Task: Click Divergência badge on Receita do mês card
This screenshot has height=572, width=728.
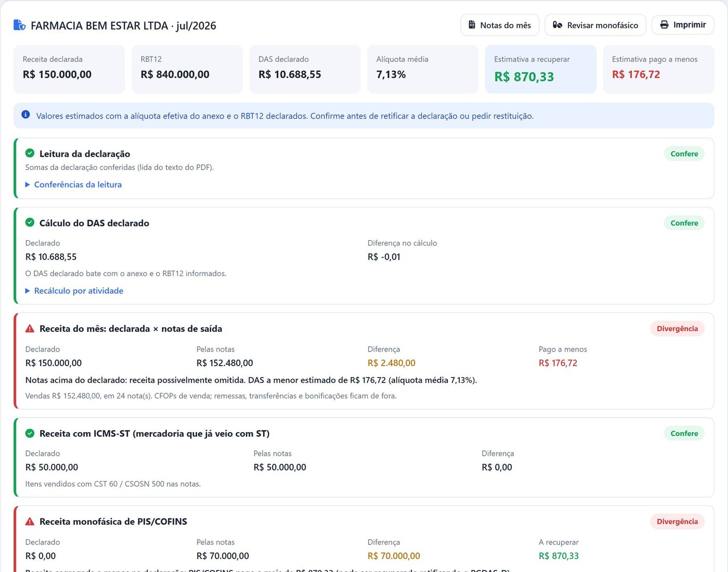Action: click(678, 328)
